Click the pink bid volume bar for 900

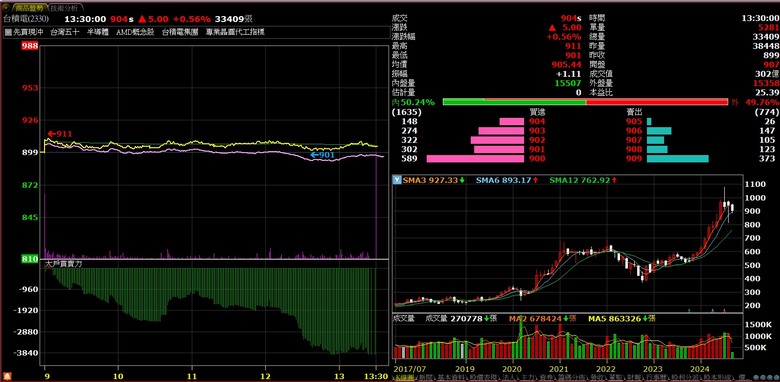[x=476, y=159]
